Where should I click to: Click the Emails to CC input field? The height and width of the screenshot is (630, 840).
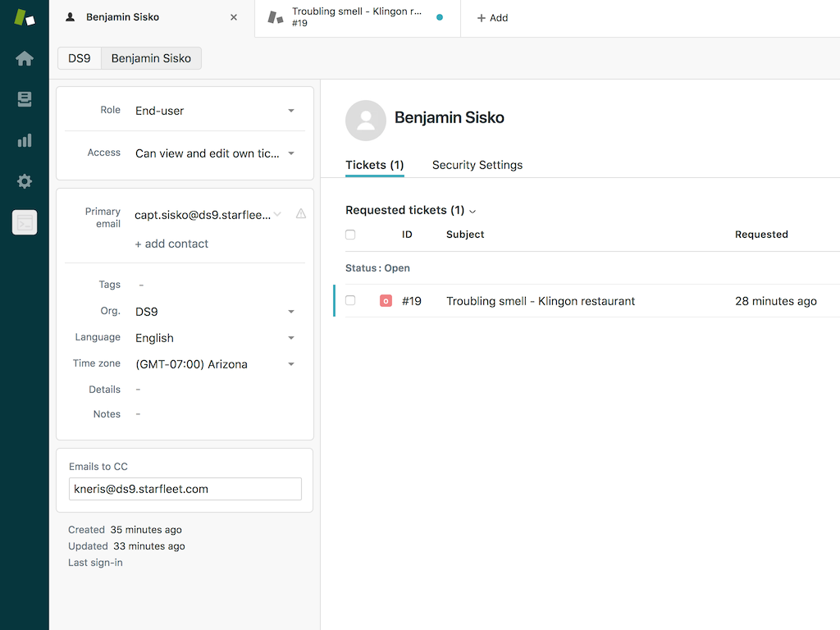pyautogui.click(x=185, y=489)
